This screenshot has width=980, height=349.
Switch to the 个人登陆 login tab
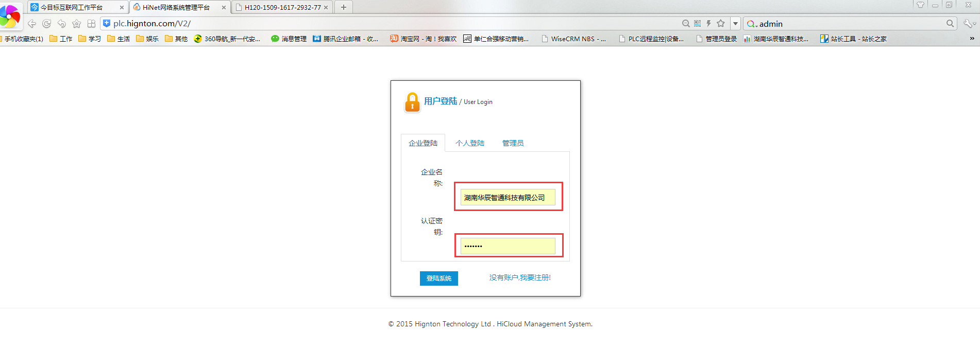pos(470,143)
